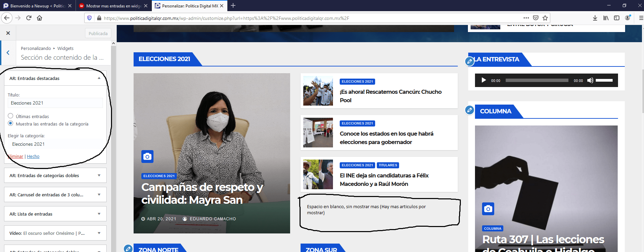Expand AR: Entradas de categorías dobles widget
The width and height of the screenshot is (644, 252).
coord(55,175)
